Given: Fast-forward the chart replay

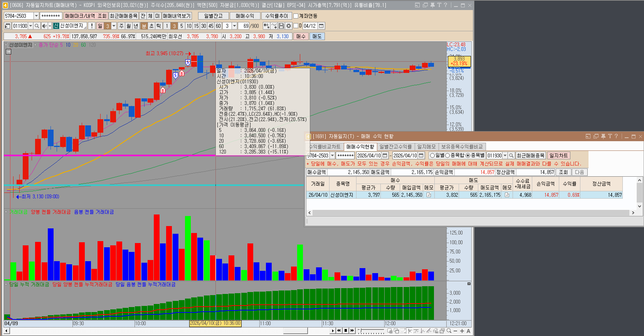Looking at the screenshot, I should (x=352, y=331).
